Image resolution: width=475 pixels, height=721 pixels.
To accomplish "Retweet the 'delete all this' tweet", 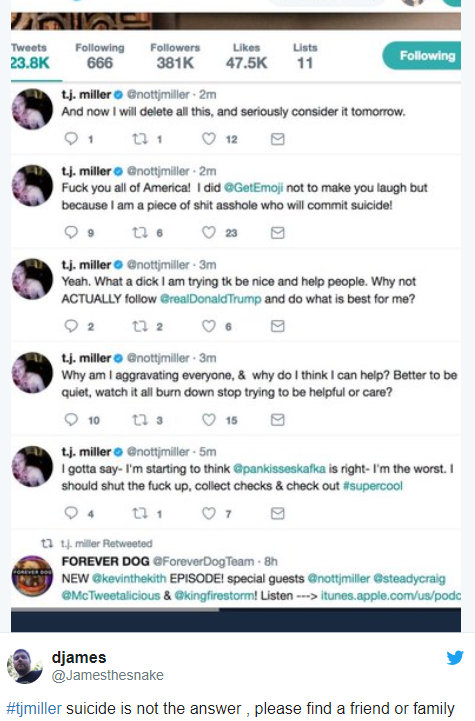I will 140,138.
